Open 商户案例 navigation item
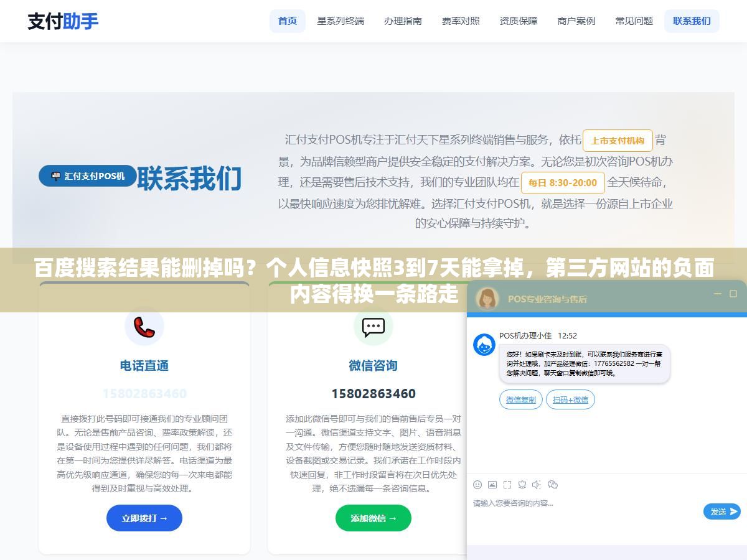This screenshot has width=747, height=560. pos(576,21)
